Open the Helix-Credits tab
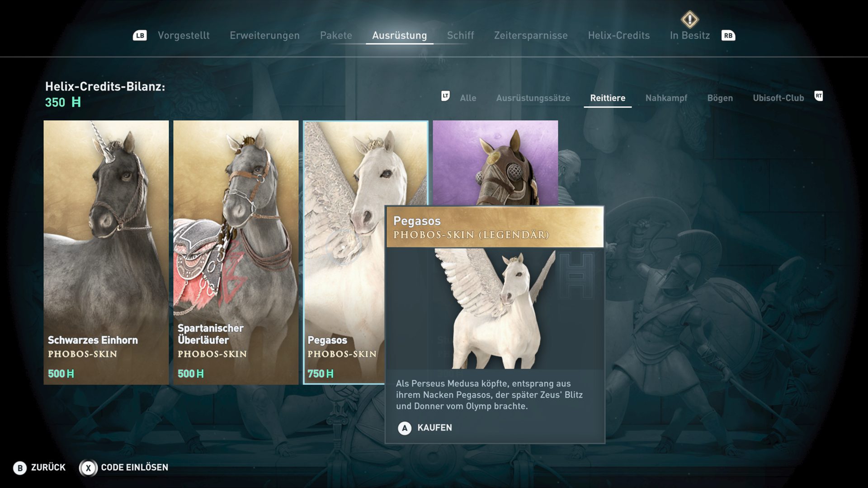868x488 pixels. tap(618, 35)
